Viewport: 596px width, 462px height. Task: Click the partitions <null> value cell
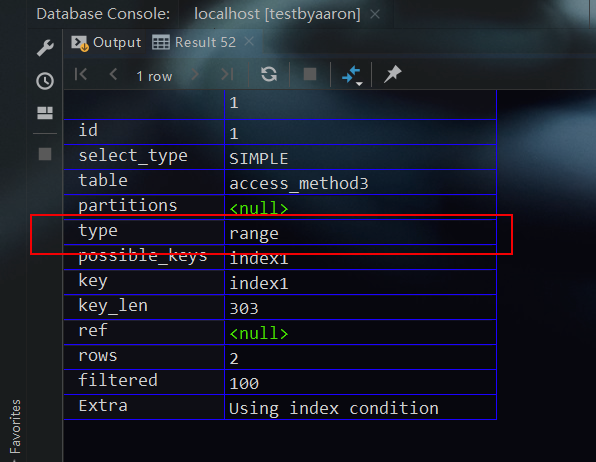[x=360, y=207]
